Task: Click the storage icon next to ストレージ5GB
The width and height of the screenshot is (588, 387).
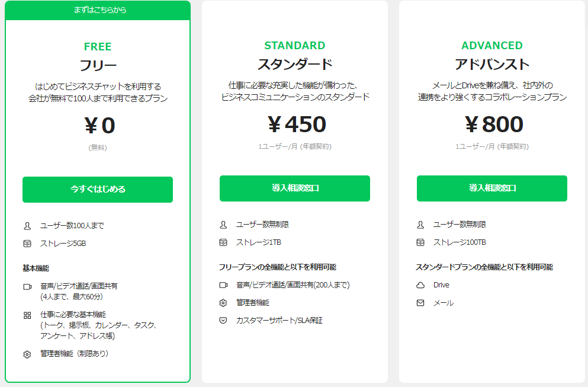Action: [27, 244]
